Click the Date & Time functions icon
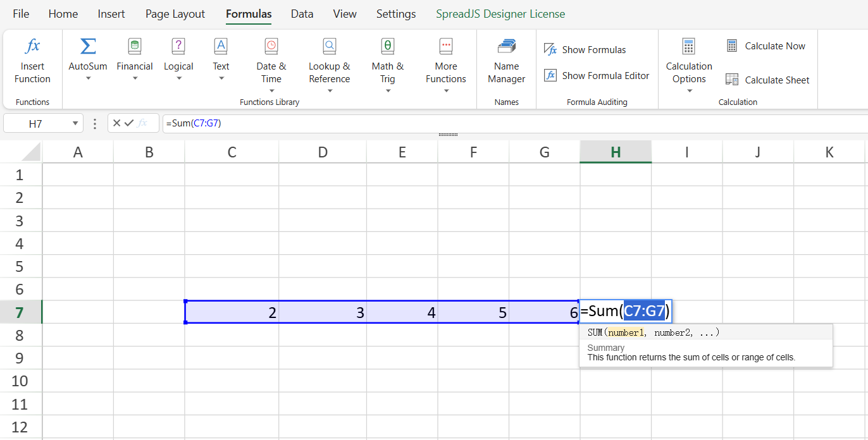The image size is (868, 440). point(271,46)
